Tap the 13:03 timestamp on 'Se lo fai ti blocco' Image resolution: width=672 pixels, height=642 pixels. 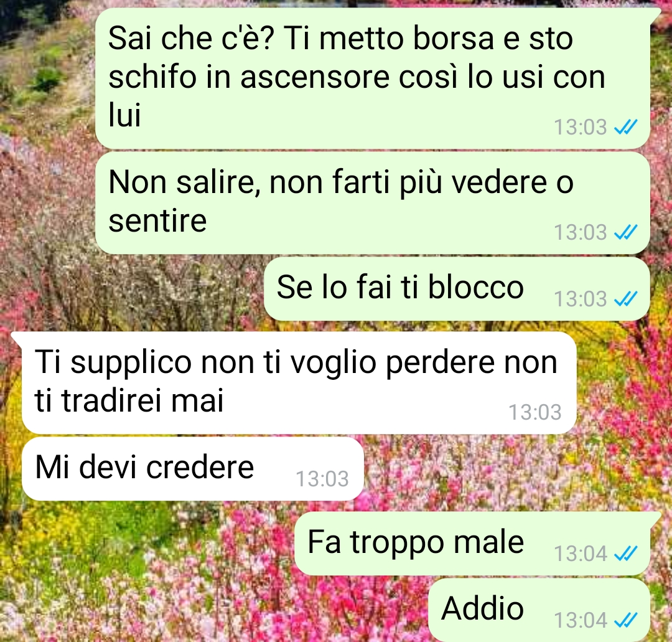coord(581,299)
